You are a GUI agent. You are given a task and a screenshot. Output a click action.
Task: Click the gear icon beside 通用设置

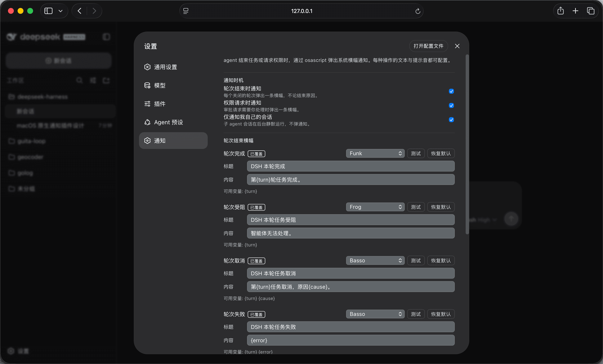tap(147, 67)
